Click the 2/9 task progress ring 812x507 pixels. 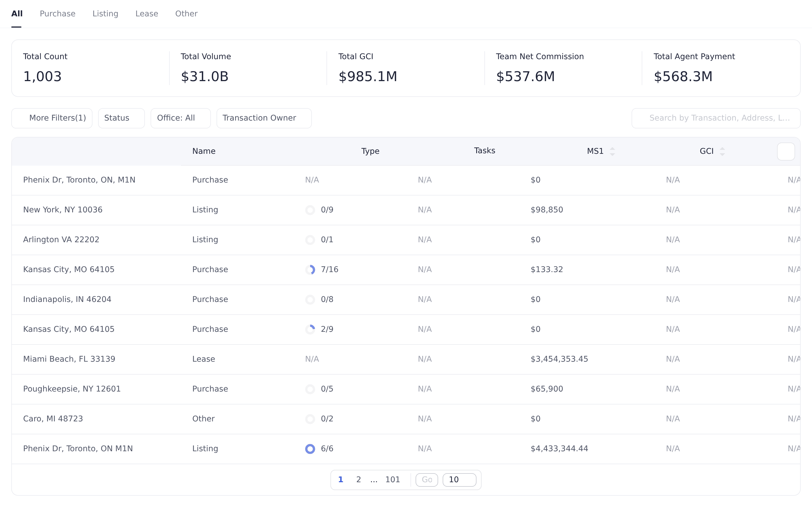pyautogui.click(x=310, y=329)
